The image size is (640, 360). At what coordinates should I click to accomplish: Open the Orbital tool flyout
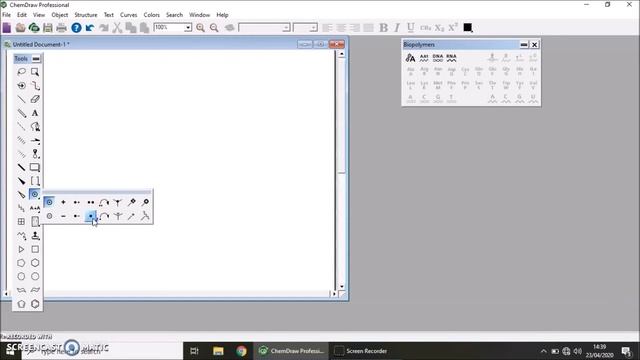(35, 154)
